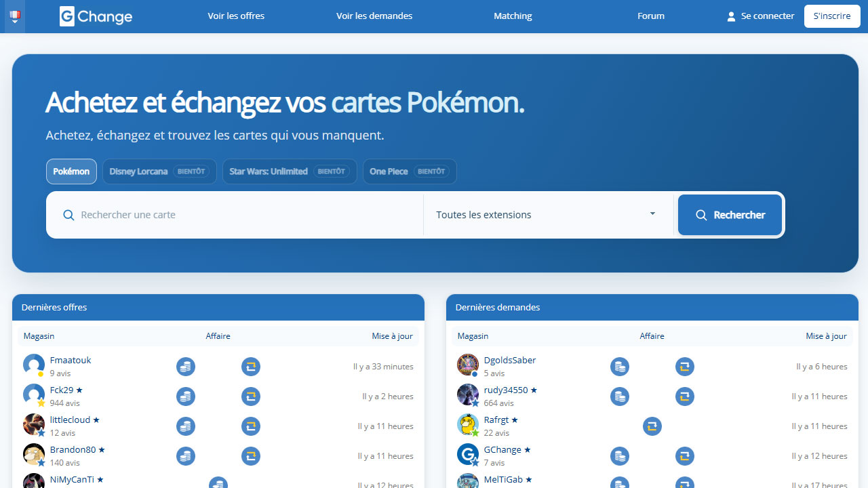Click the GChange logo
Viewport: 868px width, 488px height.
pos(96,16)
